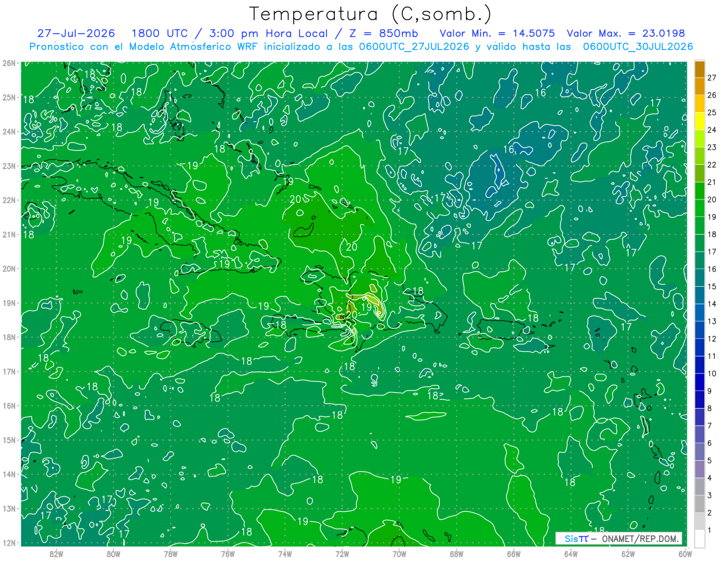This screenshot has width=728, height=562.
Task: Click the 24N latitude axis label
Action: pyautogui.click(x=8, y=132)
